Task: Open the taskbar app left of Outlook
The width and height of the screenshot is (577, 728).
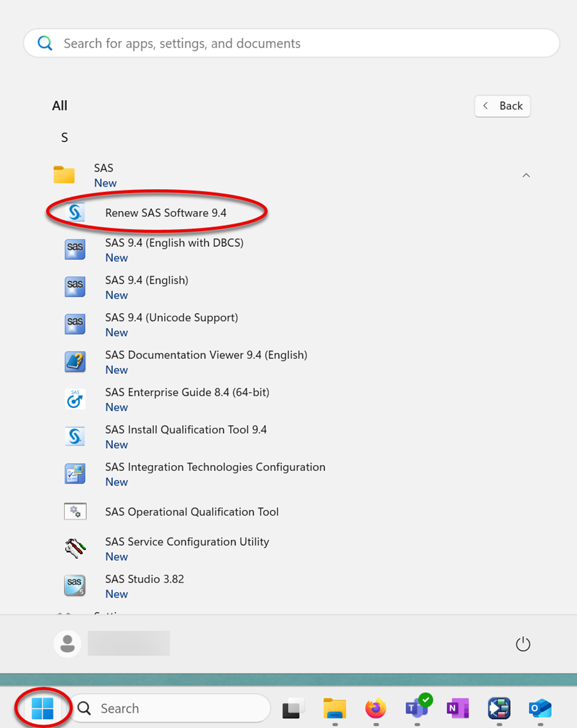Action: point(499,708)
